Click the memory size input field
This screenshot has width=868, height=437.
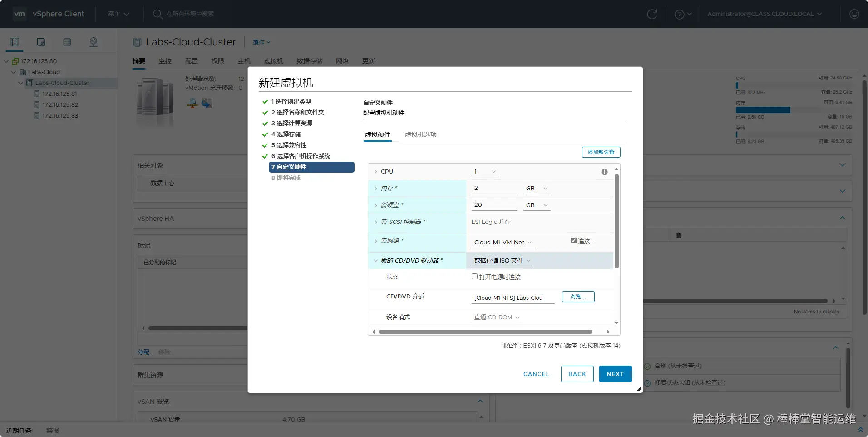tap(494, 189)
